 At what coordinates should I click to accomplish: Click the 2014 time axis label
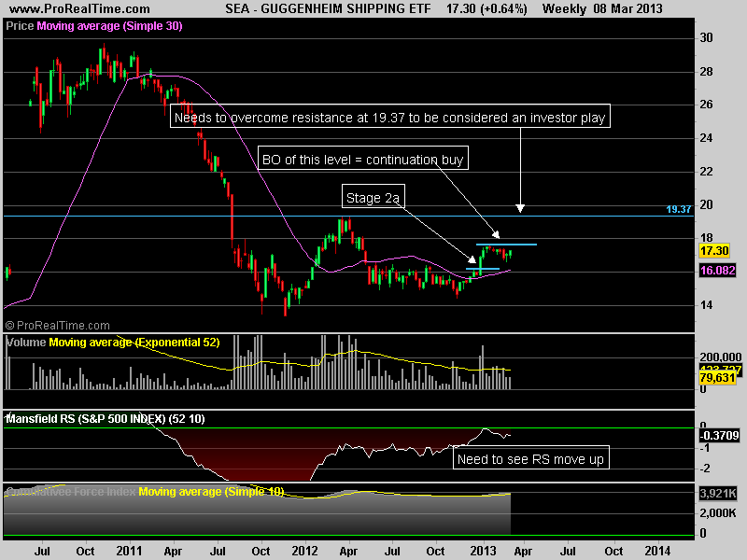(x=657, y=551)
